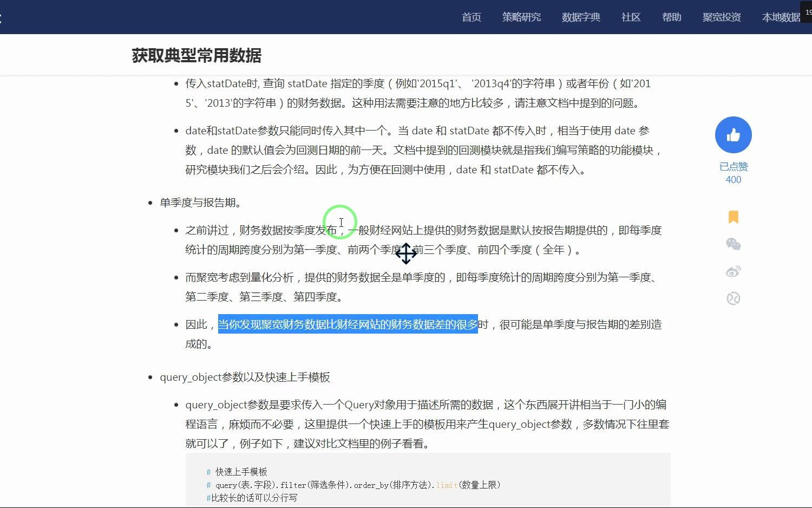812x508 pixels.
Task: Click the 已点赞 400 like counter text
Action: tap(734, 173)
